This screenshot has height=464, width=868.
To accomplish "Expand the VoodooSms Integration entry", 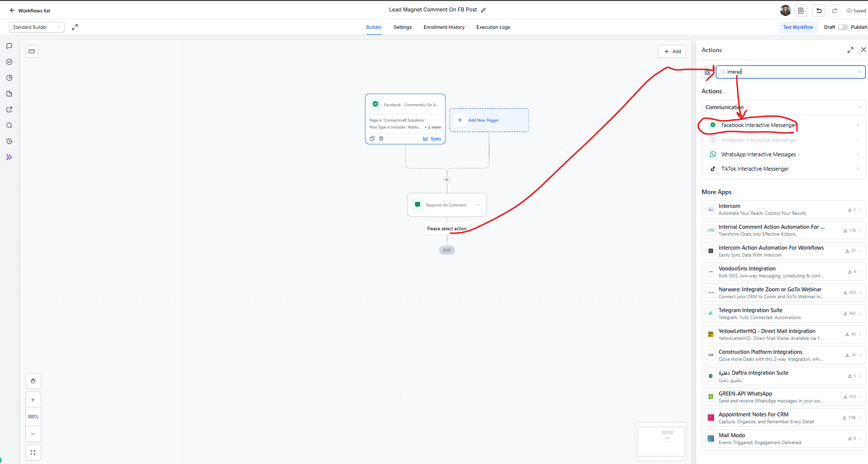I will pyautogui.click(x=861, y=272).
